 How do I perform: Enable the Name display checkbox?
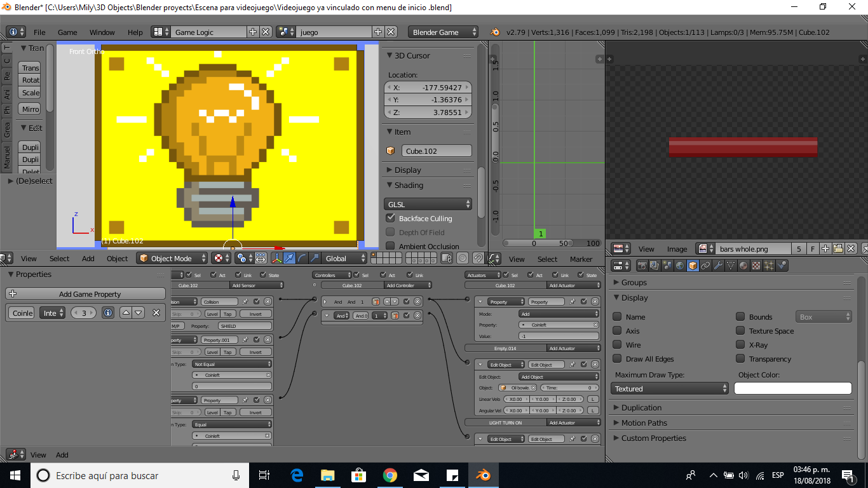pos(617,316)
